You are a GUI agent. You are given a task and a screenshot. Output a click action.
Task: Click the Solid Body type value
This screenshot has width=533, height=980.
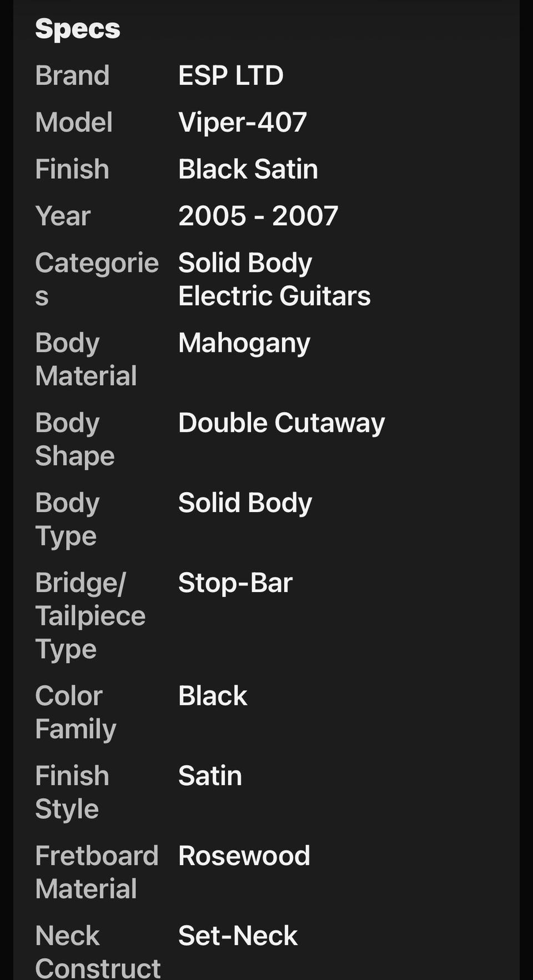(x=245, y=503)
